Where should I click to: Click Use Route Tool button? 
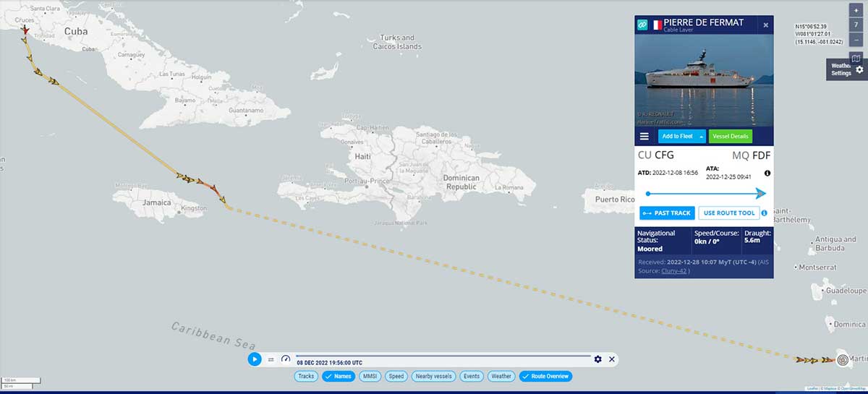[x=728, y=213]
